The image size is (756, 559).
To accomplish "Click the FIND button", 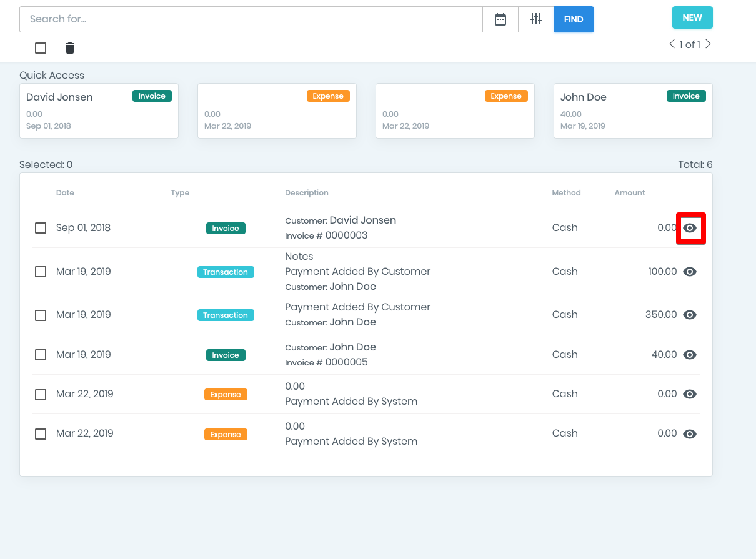I will click(574, 19).
